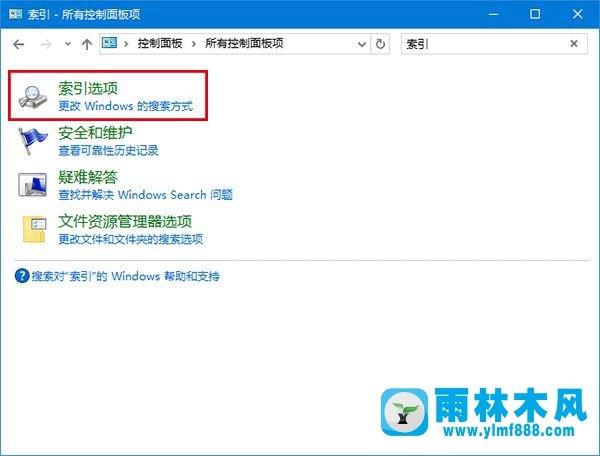Click the Control Panel icon in address bar
The width and height of the screenshot is (600, 456).
coord(109,43)
